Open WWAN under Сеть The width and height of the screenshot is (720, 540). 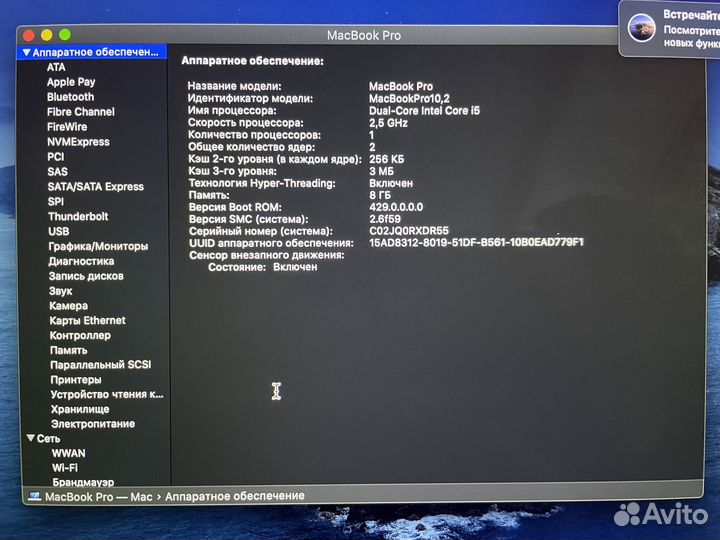68,453
